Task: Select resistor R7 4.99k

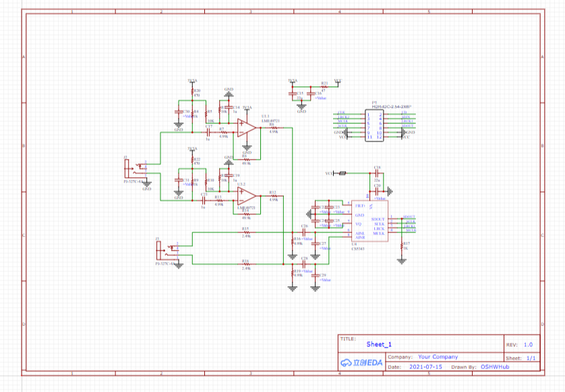Action: click(x=223, y=133)
